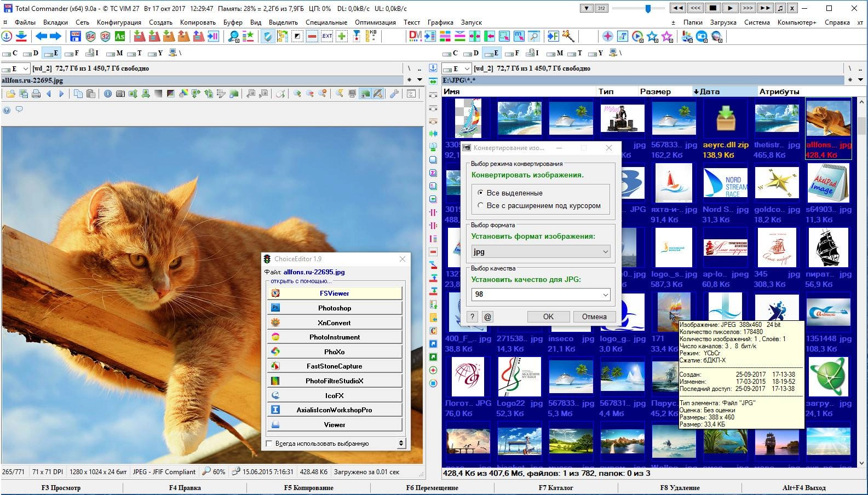Open the image format 'jpg' dropdown
The width and height of the screenshot is (868, 495).
(541, 252)
